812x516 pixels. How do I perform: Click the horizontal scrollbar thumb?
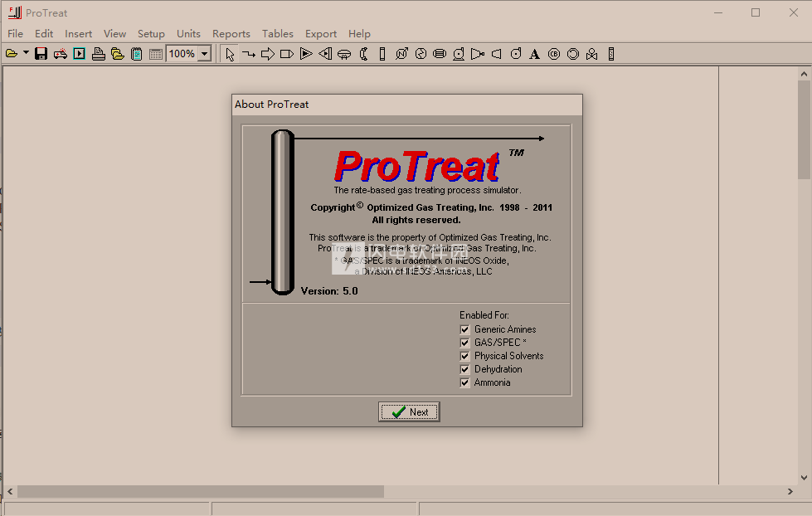(201, 491)
